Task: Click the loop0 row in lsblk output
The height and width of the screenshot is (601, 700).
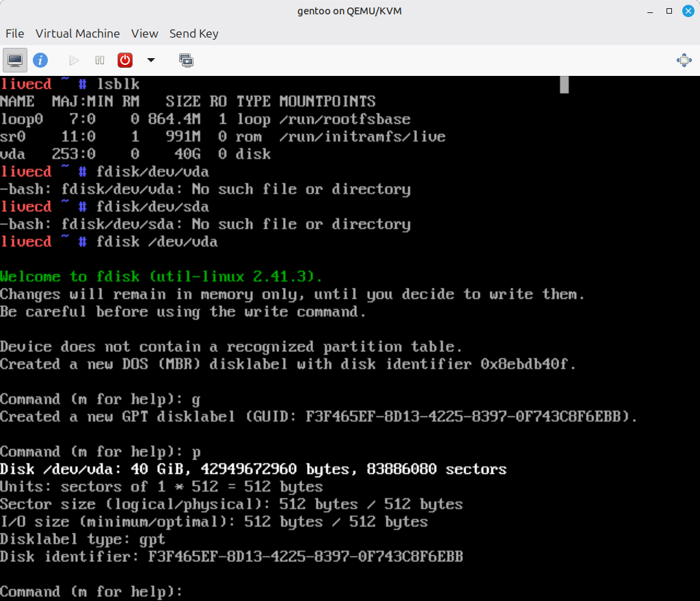Action: click(x=205, y=119)
